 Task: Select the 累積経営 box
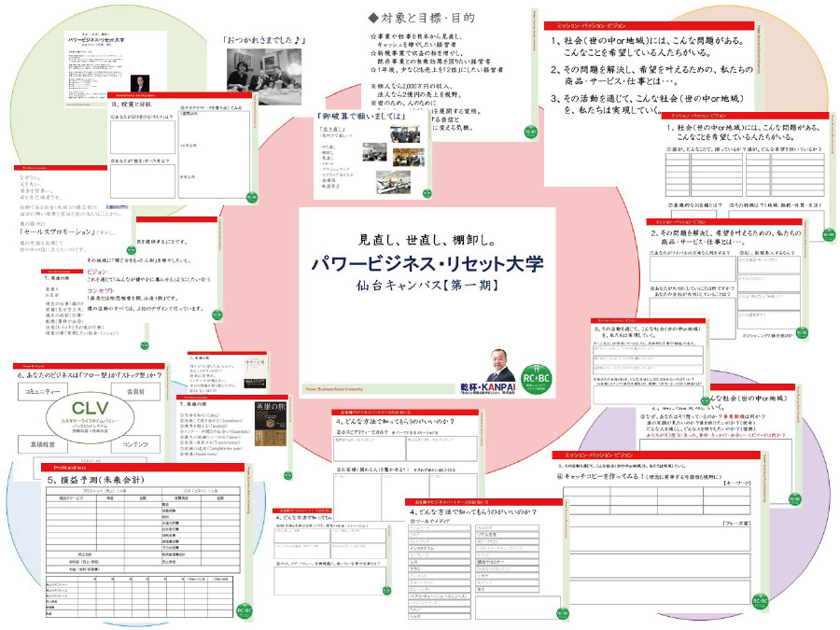coord(43,444)
